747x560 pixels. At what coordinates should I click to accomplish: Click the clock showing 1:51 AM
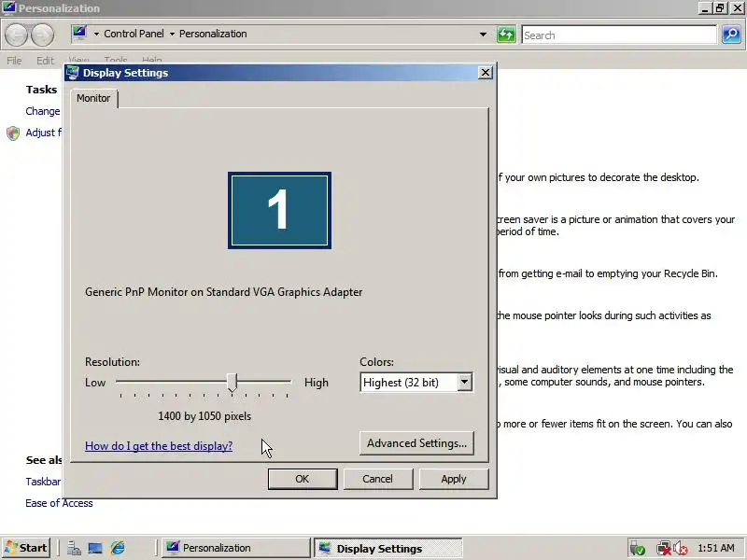715,548
